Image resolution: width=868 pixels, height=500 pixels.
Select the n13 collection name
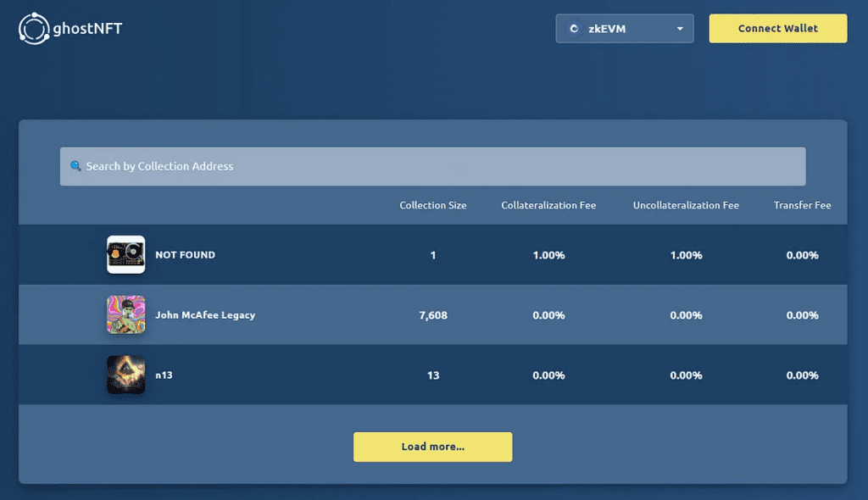(x=164, y=375)
